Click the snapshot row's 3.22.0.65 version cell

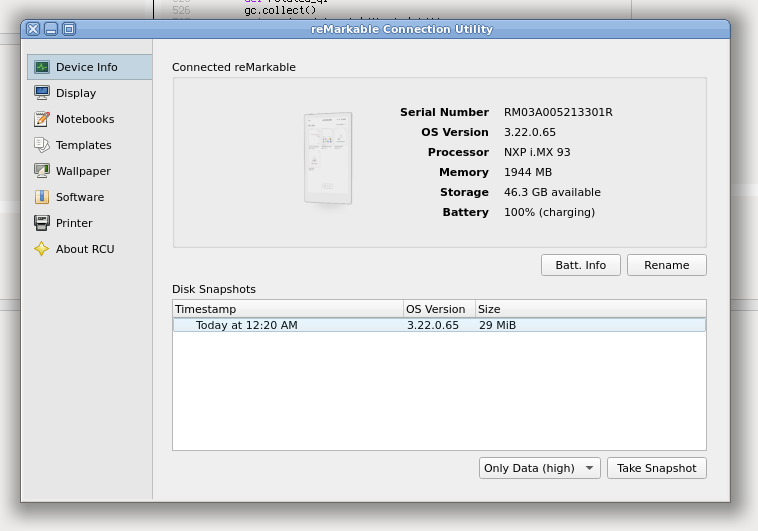[x=433, y=325]
